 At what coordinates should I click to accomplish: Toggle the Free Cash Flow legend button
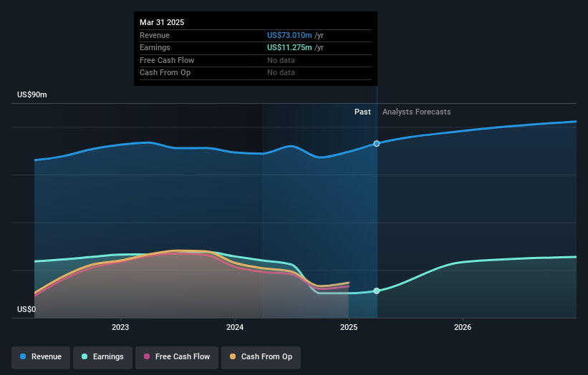point(177,357)
